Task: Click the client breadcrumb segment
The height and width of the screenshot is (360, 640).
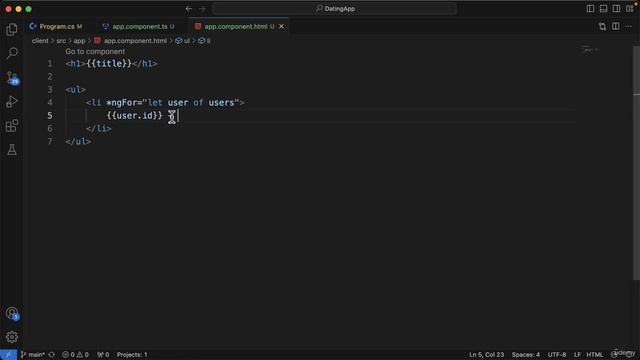Action: 40,41
